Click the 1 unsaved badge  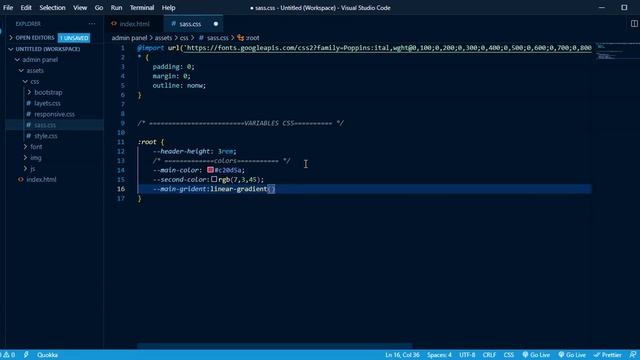tap(74, 38)
